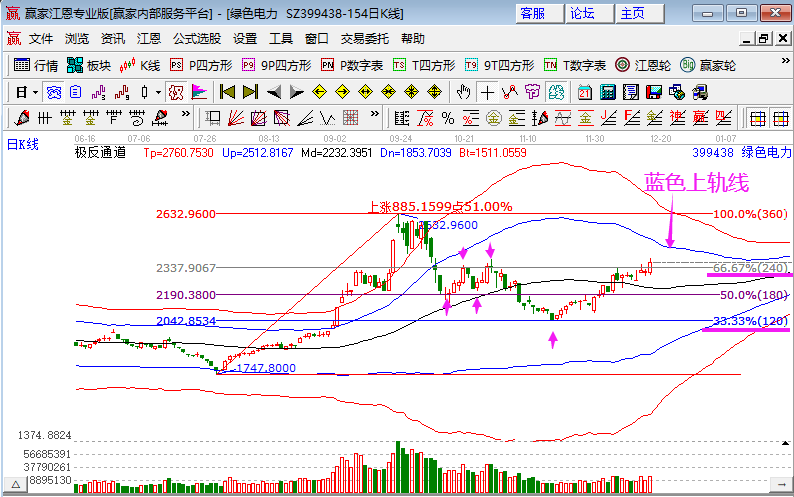Open the 行情 market quotes view
Screen dimensions: 794x497
point(36,65)
